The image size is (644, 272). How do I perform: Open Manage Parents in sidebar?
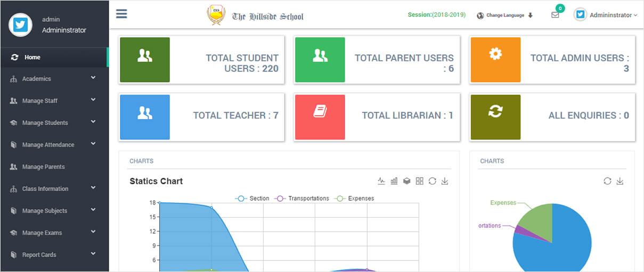pyautogui.click(x=43, y=167)
